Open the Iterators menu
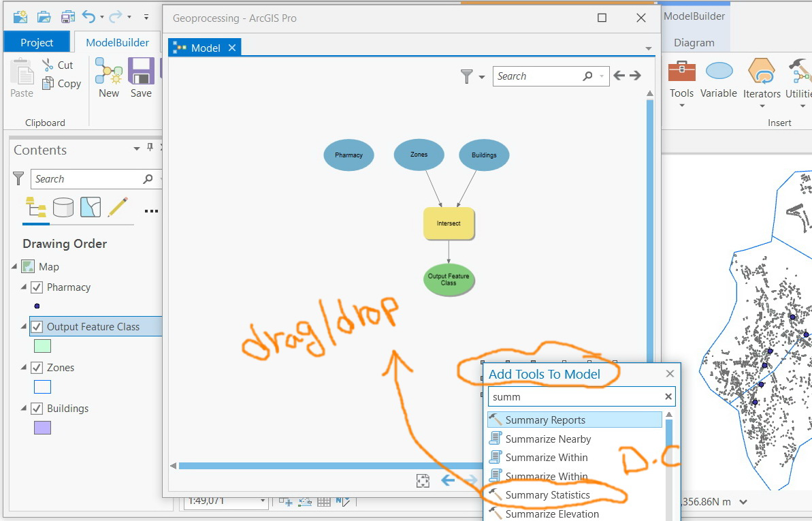This screenshot has width=812, height=521. click(762, 83)
